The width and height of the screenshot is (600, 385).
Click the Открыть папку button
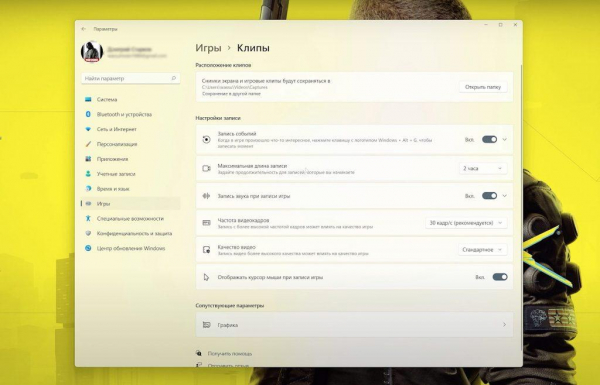483,87
